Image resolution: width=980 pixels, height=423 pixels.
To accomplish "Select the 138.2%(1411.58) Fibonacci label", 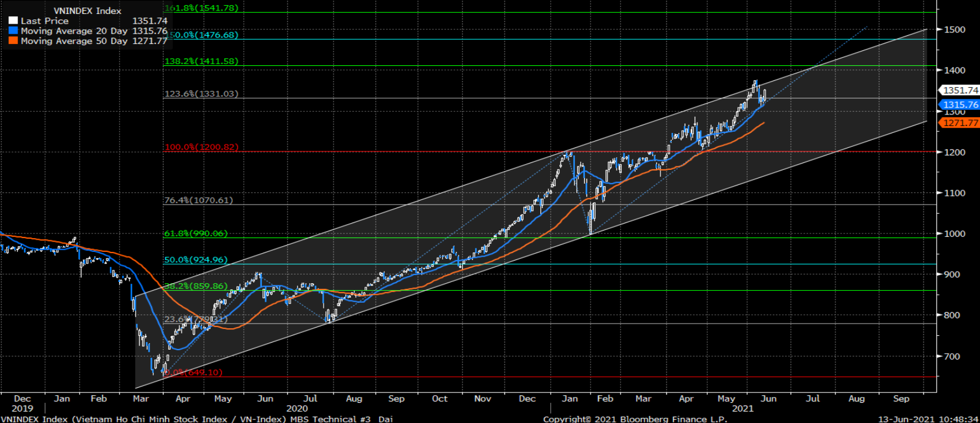I will coord(202,61).
